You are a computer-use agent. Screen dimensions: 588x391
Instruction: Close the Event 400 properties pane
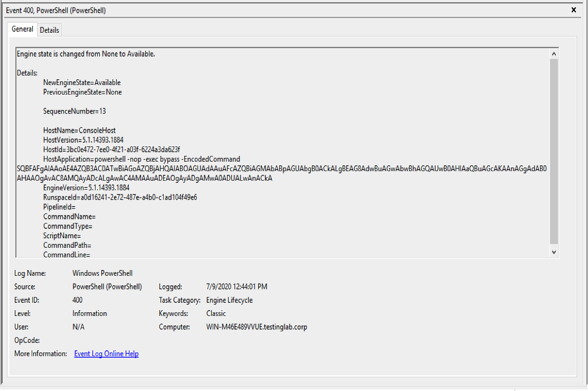pos(574,10)
